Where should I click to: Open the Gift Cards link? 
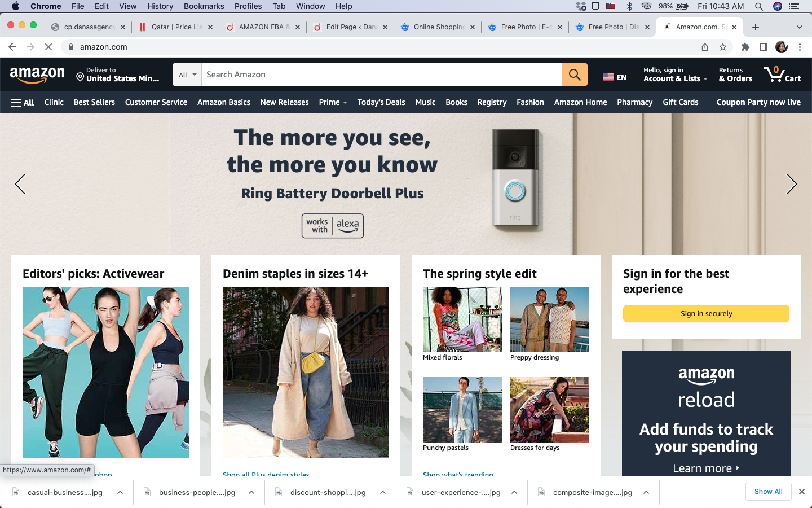tap(680, 103)
